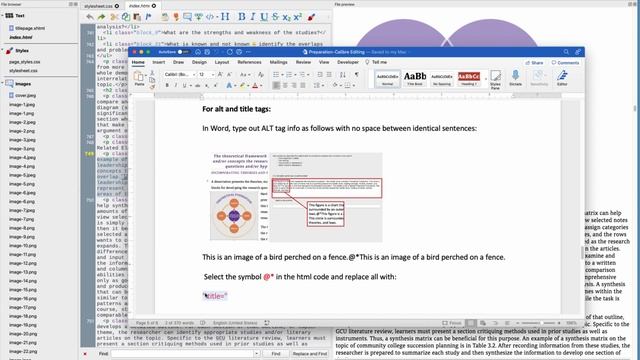Toggle AutoSave switch in Word
640x360 pixels.
tap(183, 52)
